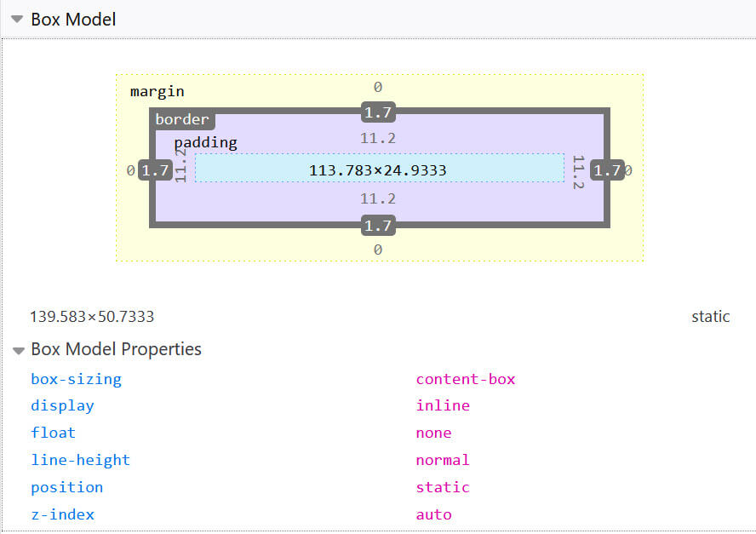Edit the right border value 1.7
The image size is (756, 534).
coord(607,169)
